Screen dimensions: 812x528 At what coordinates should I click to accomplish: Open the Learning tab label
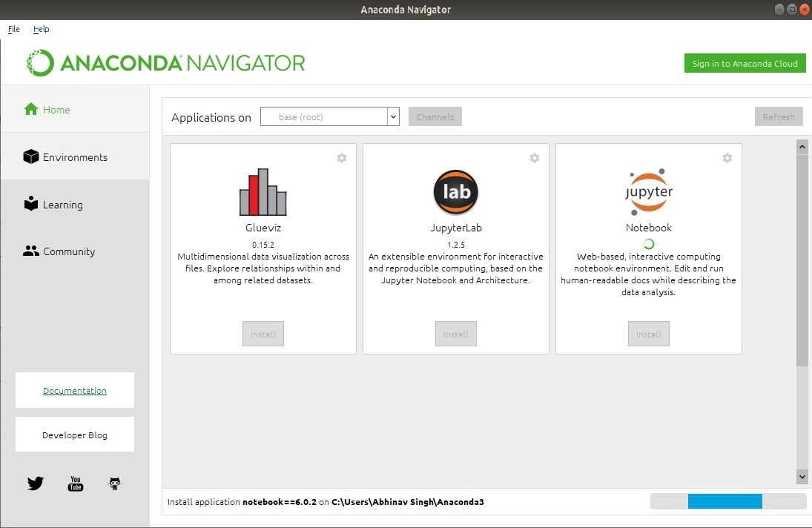coord(62,205)
